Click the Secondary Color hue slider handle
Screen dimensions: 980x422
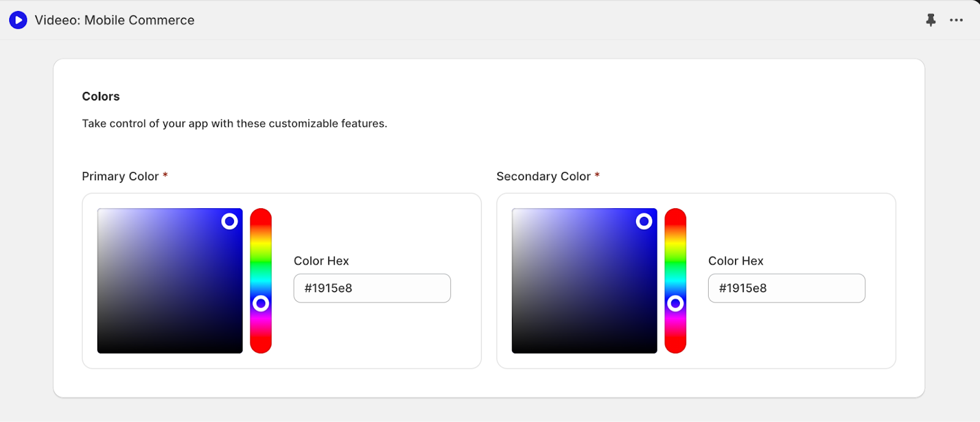pyautogui.click(x=675, y=303)
